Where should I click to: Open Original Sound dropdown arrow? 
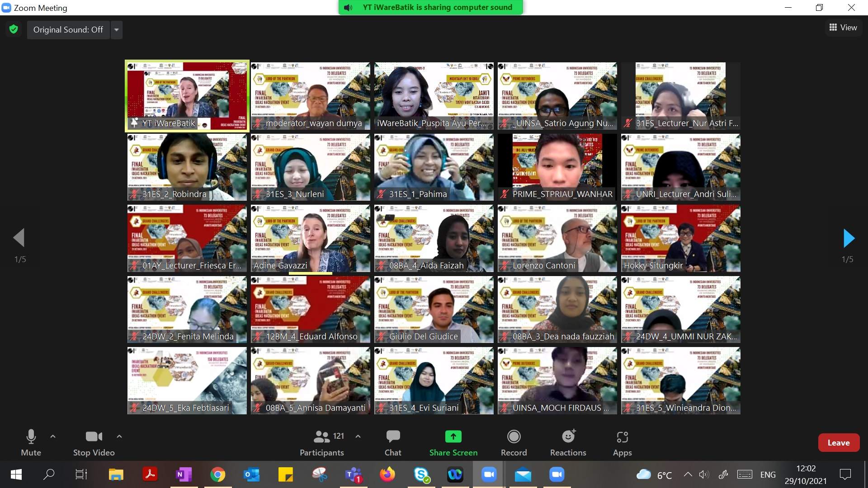point(117,30)
